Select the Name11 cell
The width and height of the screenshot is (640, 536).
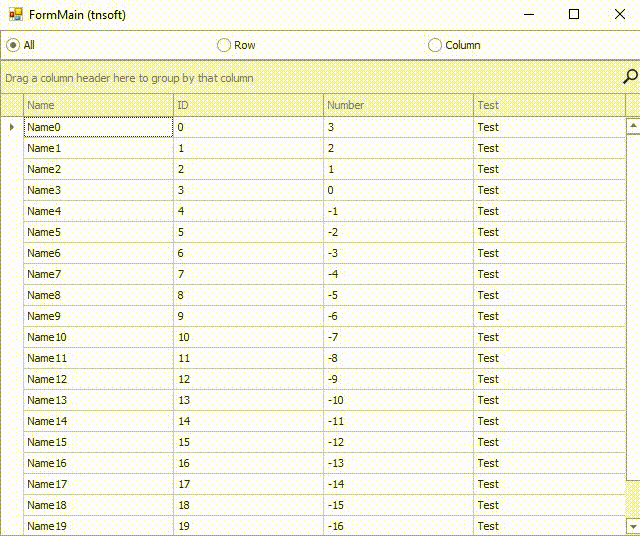point(98,358)
